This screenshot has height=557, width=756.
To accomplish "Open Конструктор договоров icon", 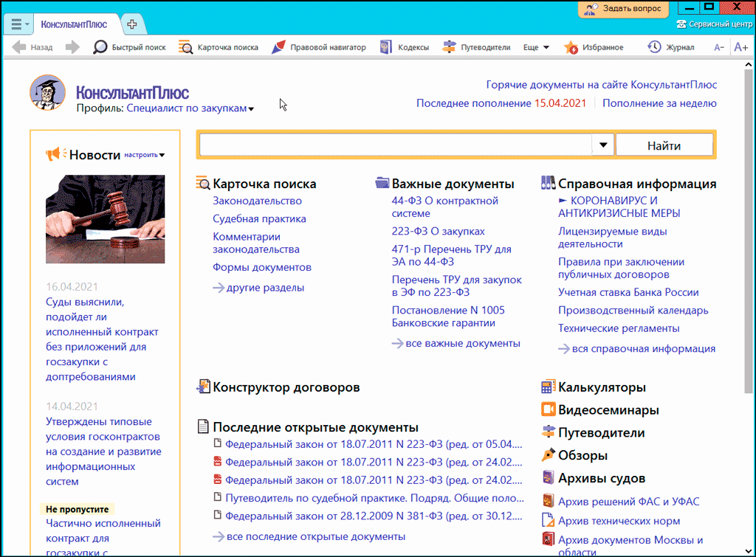I will (204, 387).
